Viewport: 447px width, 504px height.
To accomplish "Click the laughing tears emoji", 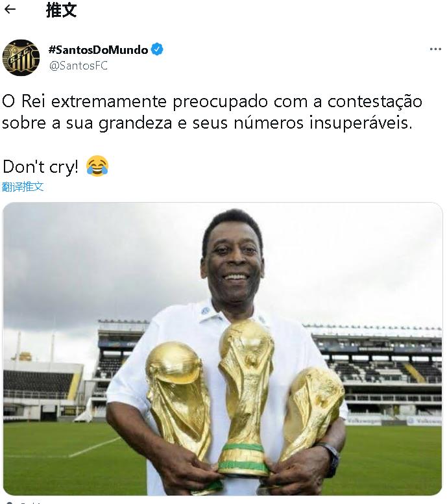I will click(97, 166).
